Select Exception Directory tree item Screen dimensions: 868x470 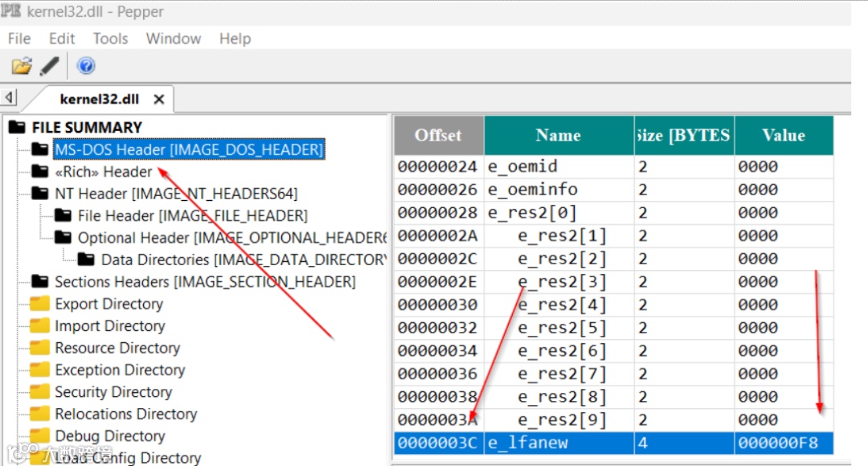pos(120,370)
